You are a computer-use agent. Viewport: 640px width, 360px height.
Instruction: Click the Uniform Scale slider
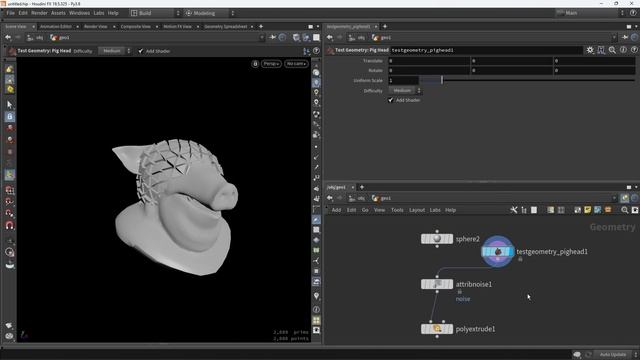coord(527,80)
